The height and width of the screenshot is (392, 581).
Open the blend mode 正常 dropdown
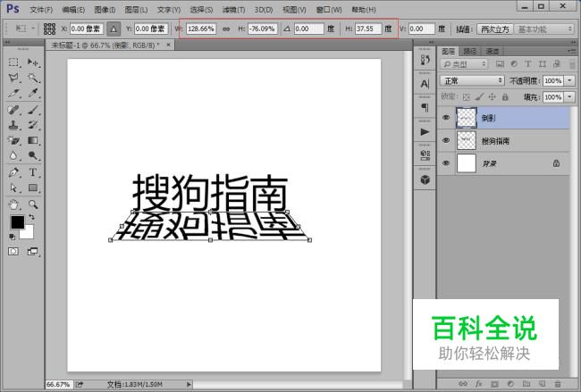pos(472,80)
